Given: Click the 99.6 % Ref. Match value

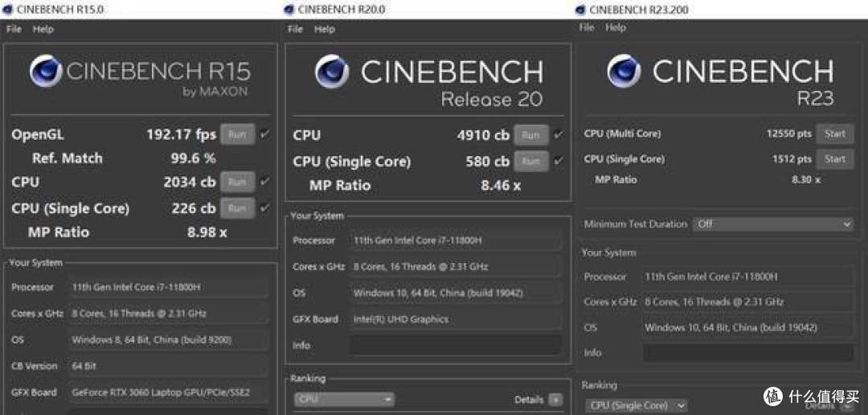Looking at the screenshot, I should coord(193,158).
